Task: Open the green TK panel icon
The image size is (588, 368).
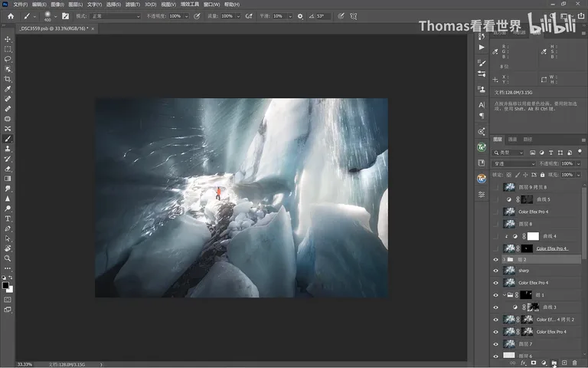Action: [482, 147]
